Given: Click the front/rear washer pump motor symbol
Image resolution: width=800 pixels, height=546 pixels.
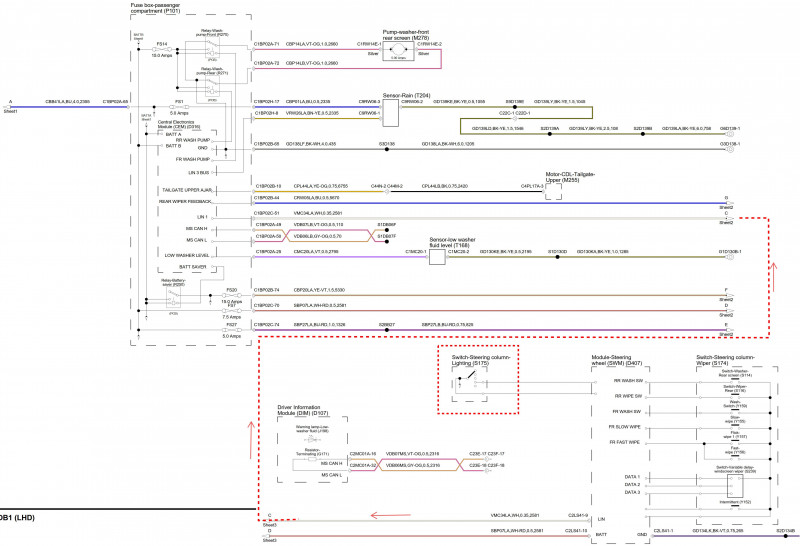Looking at the screenshot, I should 399,48.
